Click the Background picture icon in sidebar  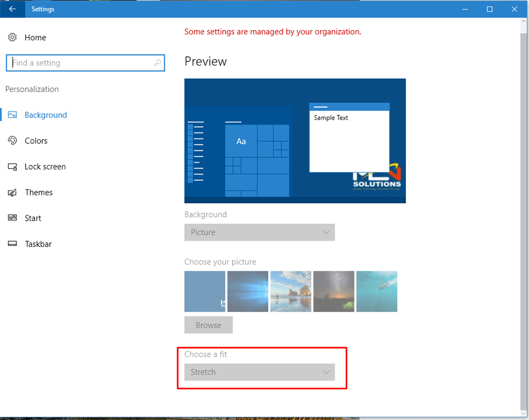[x=13, y=115]
